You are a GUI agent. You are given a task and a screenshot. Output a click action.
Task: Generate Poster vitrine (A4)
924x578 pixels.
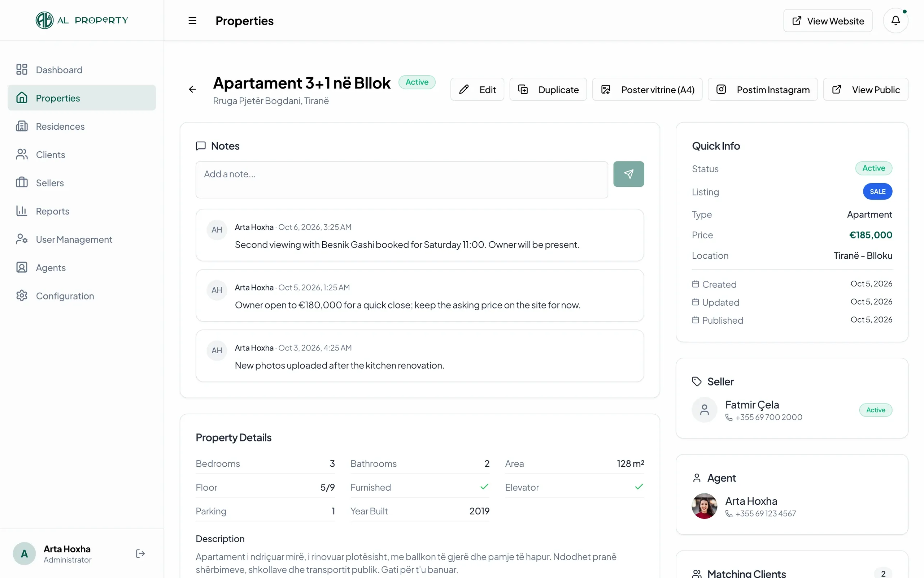(x=647, y=90)
